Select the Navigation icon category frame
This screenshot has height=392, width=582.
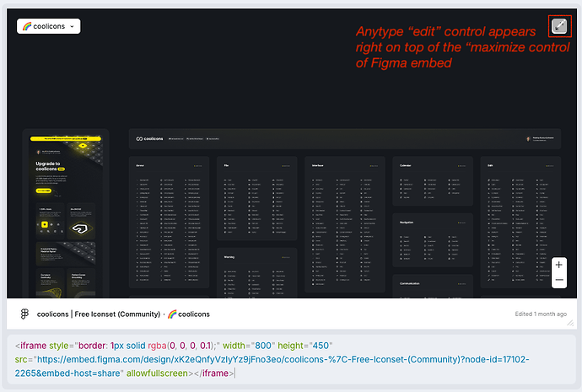click(x=433, y=240)
